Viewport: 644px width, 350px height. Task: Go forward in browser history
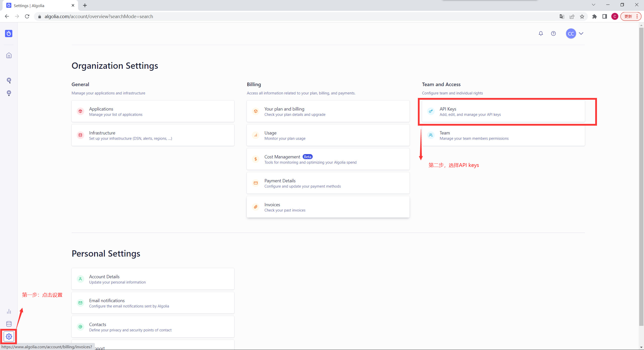pyautogui.click(x=17, y=16)
